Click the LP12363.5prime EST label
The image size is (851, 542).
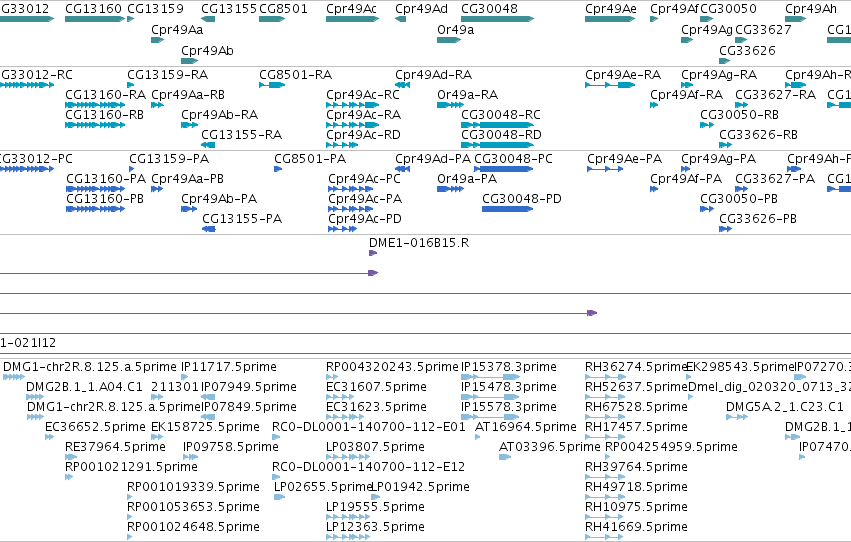point(375,527)
